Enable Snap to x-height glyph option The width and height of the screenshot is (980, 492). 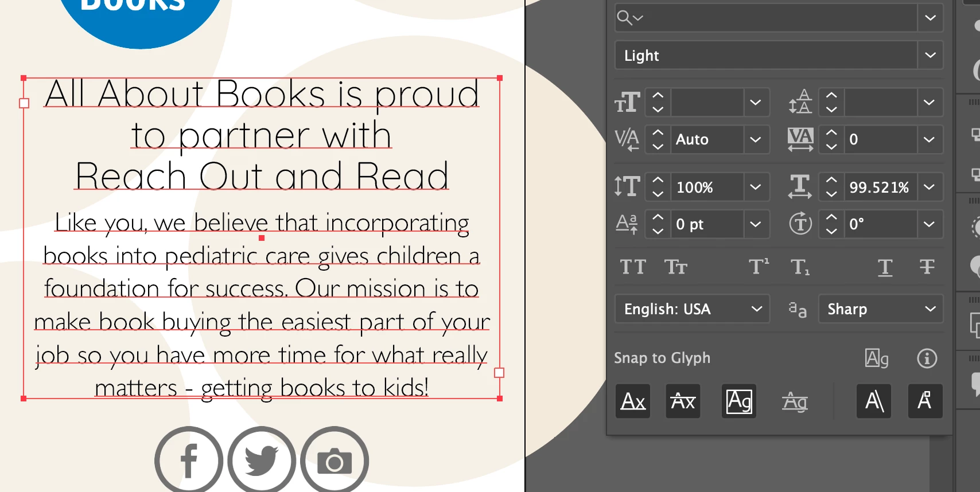(683, 401)
